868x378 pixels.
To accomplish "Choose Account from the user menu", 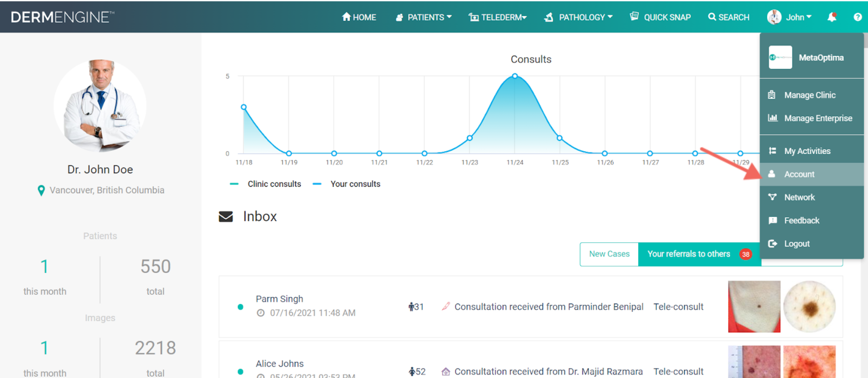I will (812, 174).
